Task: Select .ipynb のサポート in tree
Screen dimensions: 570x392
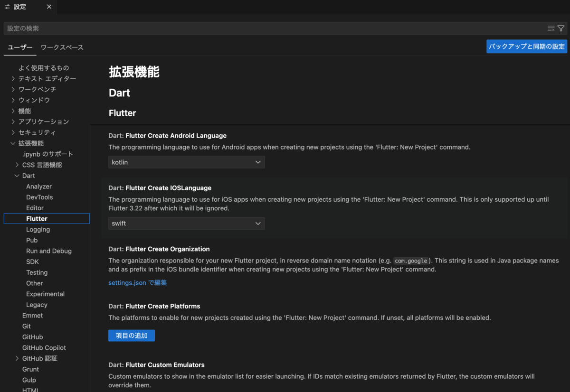Action: [x=47, y=154]
